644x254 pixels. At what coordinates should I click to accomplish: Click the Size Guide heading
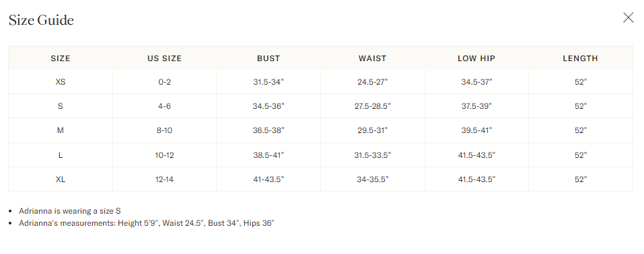pyautogui.click(x=41, y=20)
